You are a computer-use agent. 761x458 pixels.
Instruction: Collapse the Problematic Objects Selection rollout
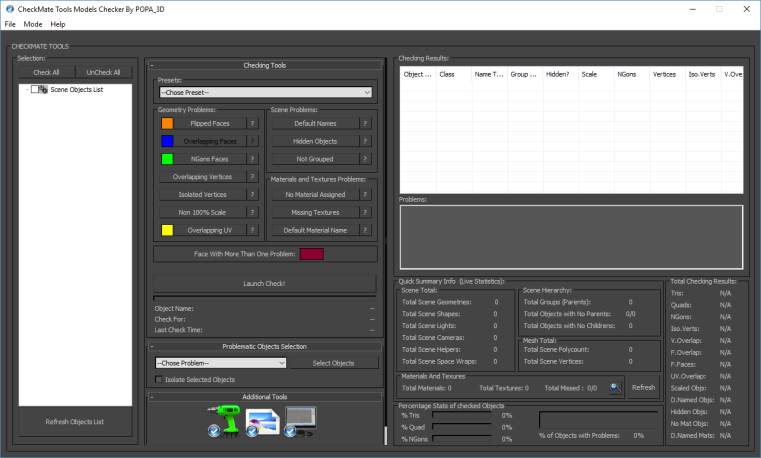[265, 346]
